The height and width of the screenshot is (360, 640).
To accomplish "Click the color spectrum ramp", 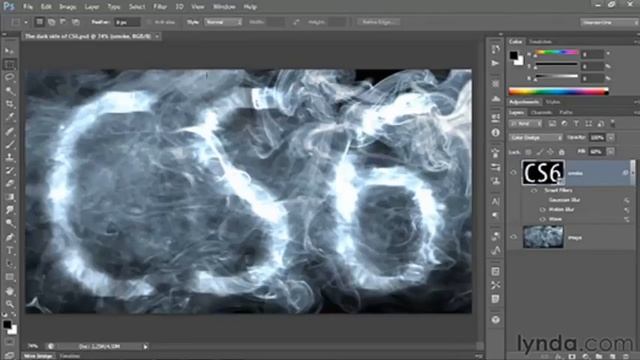I will pos(558,91).
